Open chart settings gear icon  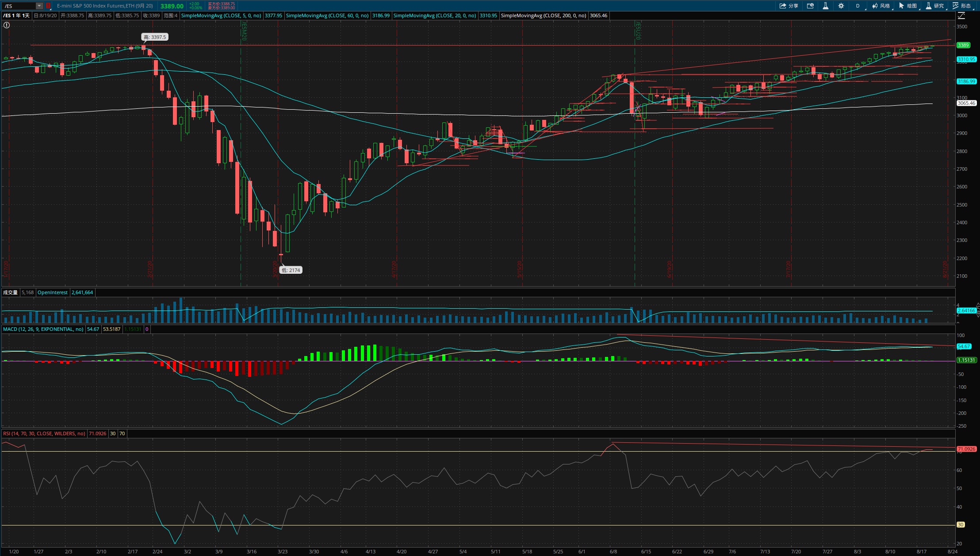(x=841, y=6)
